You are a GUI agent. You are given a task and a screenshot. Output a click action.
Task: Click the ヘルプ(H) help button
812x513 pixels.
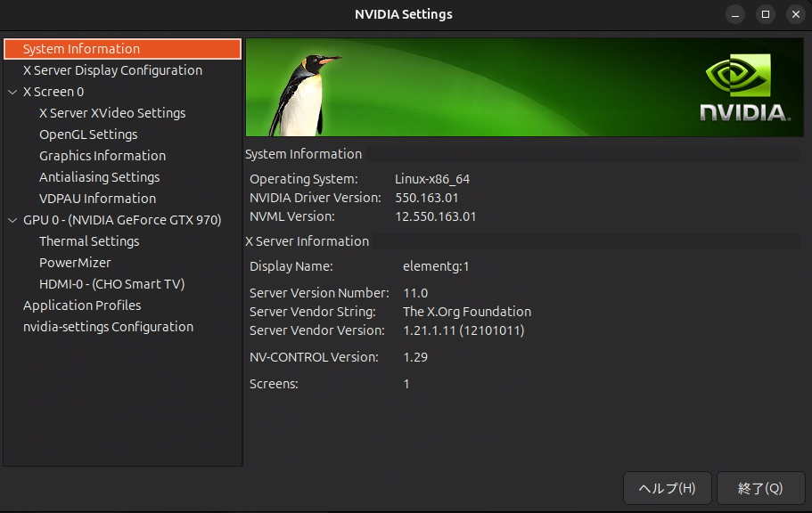coord(668,488)
